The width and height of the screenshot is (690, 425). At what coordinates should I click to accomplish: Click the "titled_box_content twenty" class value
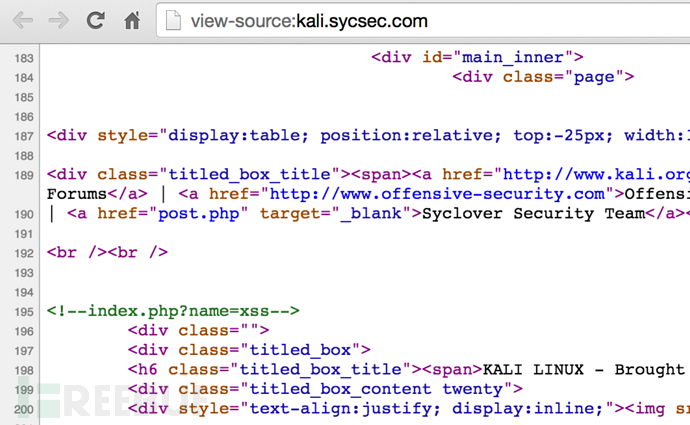(x=376, y=389)
